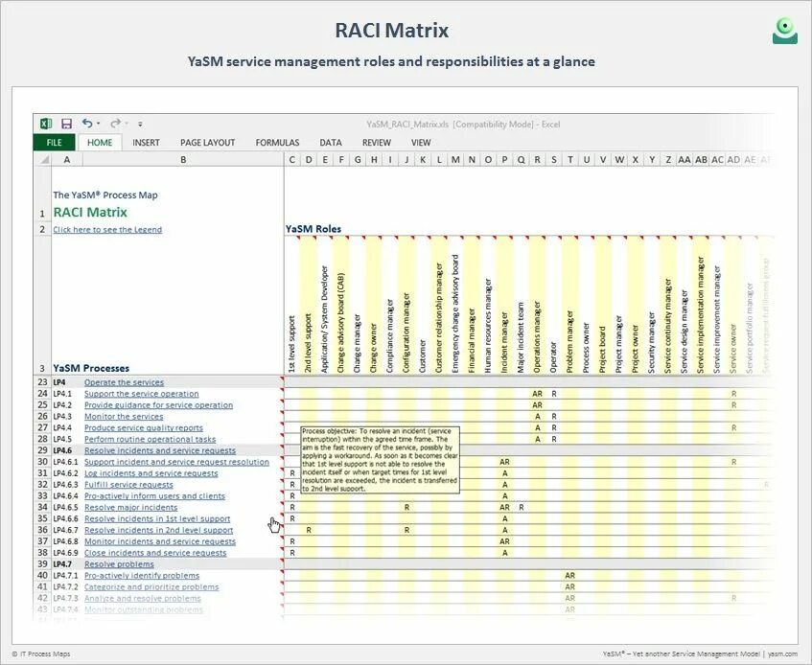Select column C header
The image size is (812, 665).
pyautogui.click(x=292, y=160)
